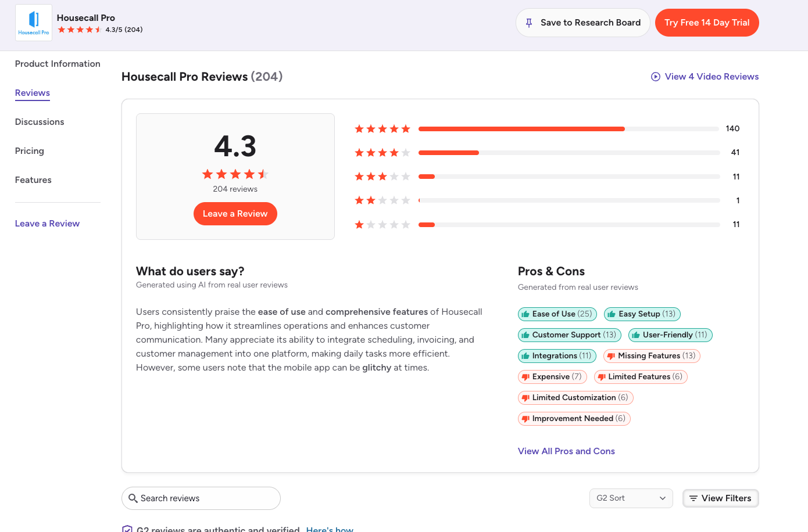Start the Try Free 14 Day Trial
The width and height of the screenshot is (808, 532).
[x=707, y=23]
